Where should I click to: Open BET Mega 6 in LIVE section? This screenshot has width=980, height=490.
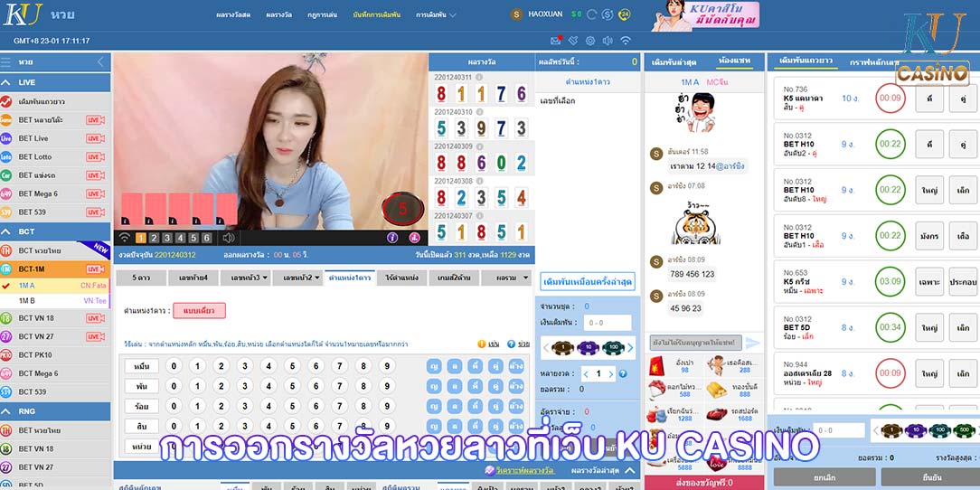(x=55, y=193)
